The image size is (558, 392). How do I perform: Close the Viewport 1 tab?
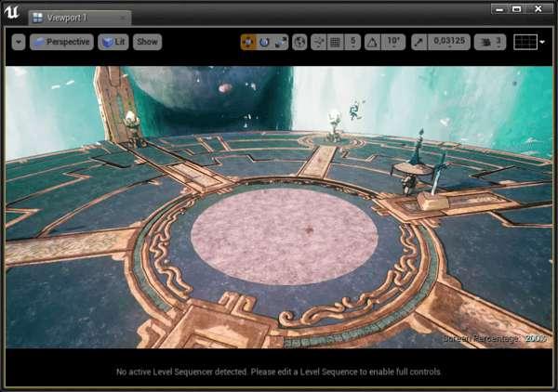click(x=123, y=18)
